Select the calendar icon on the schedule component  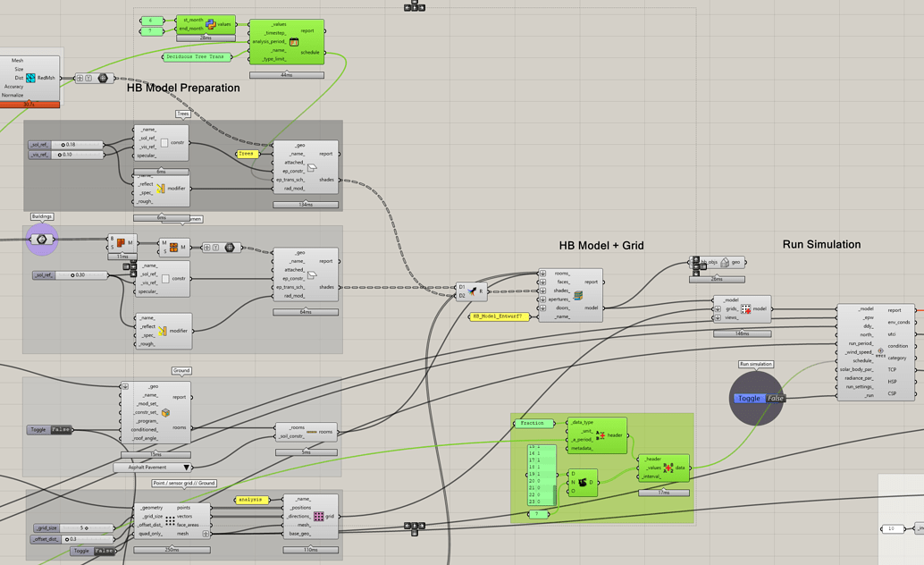[x=294, y=41]
